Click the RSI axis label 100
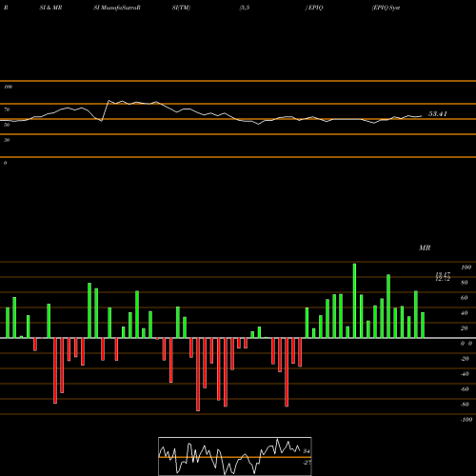This screenshot has width=476, height=476. [8, 87]
